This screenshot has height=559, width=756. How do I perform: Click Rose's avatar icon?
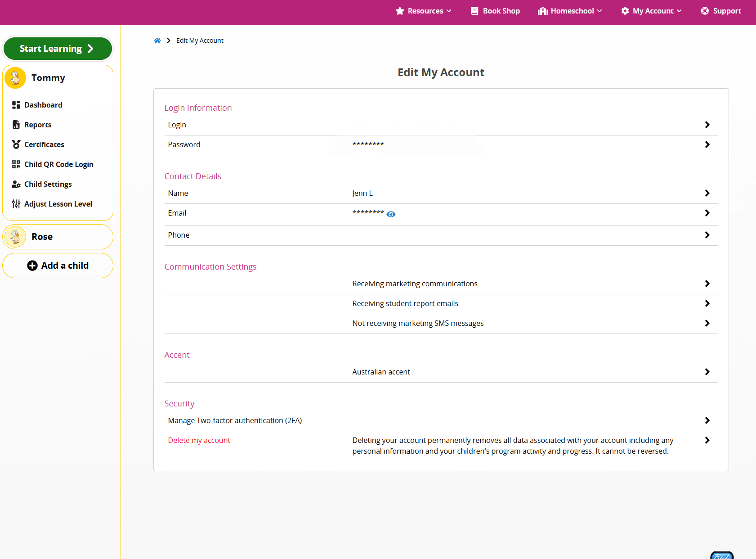coord(15,237)
